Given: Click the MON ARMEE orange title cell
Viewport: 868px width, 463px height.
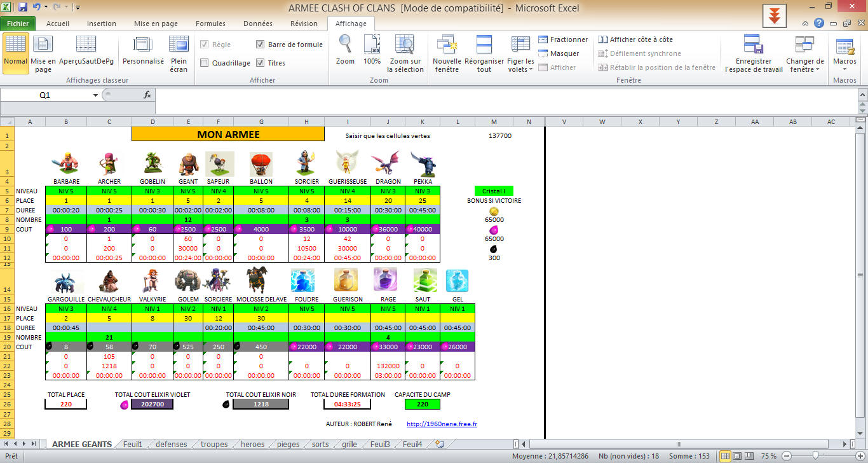Looking at the screenshot, I should pyautogui.click(x=228, y=134).
